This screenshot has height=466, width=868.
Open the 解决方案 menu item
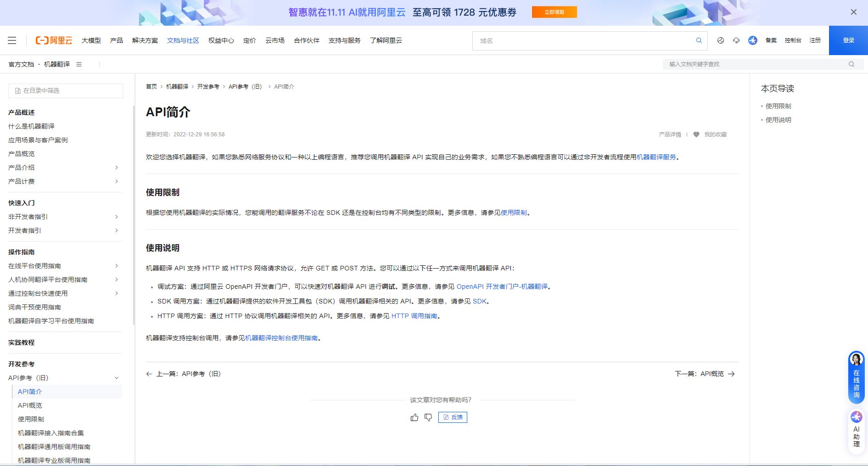click(x=145, y=40)
